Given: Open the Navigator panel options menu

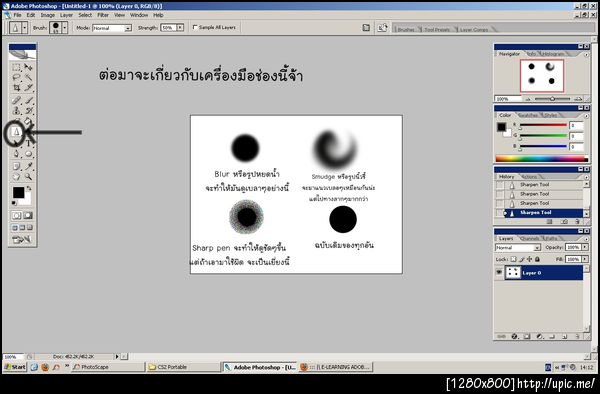Looking at the screenshot, I should (586, 54).
